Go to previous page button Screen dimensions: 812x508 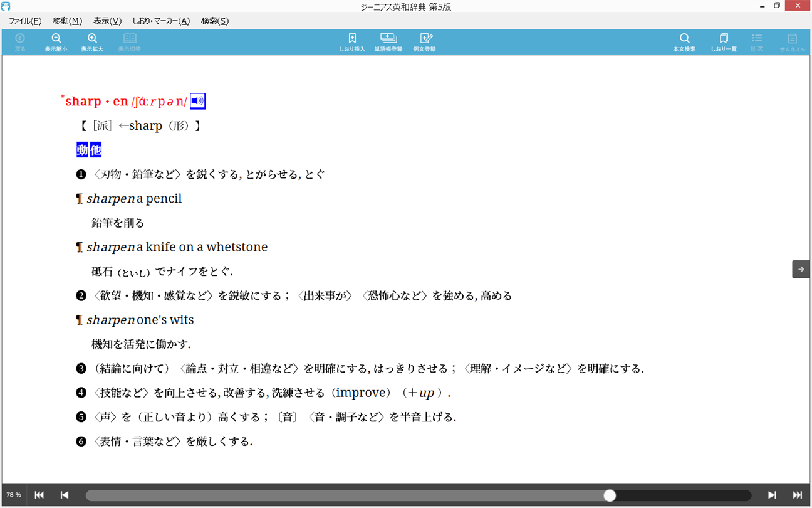[x=65, y=495]
